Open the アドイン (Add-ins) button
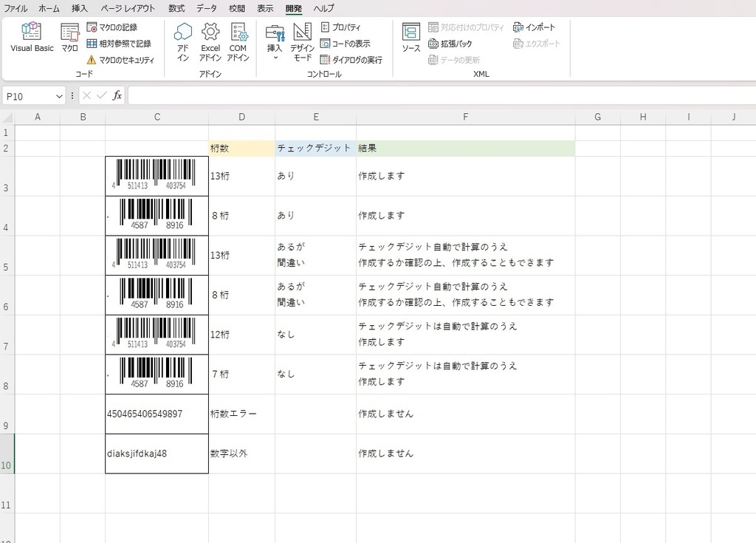The height and width of the screenshot is (543, 756). click(183, 42)
